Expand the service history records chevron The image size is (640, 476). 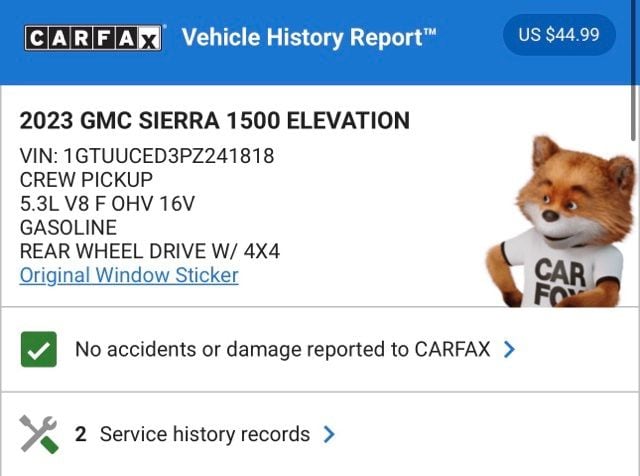click(x=329, y=434)
